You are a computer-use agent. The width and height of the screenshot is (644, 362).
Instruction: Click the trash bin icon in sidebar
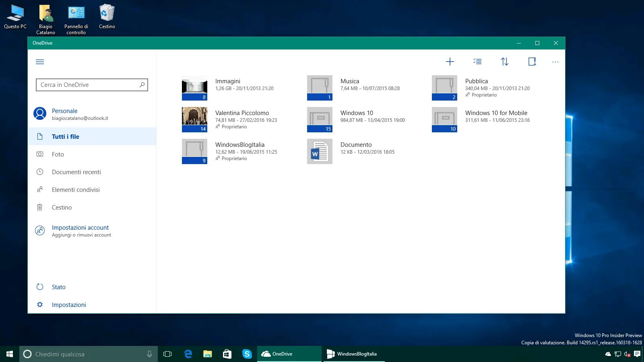pyautogui.click(x=40, y=207)
